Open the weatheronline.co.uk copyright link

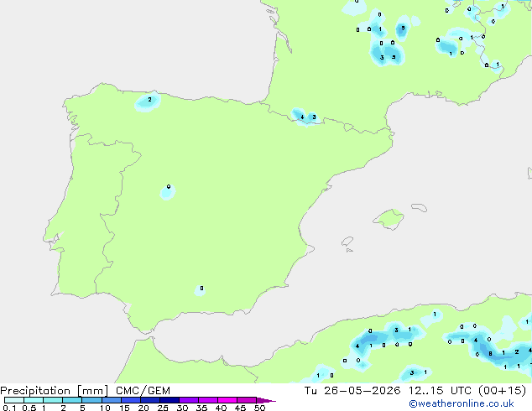click(x=462, y=403)
